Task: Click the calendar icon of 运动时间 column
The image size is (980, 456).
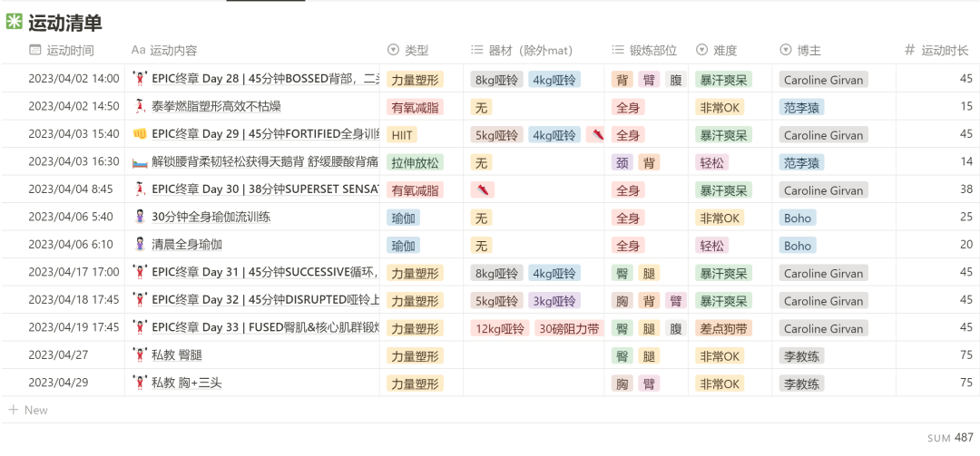Action: [35, 50]
